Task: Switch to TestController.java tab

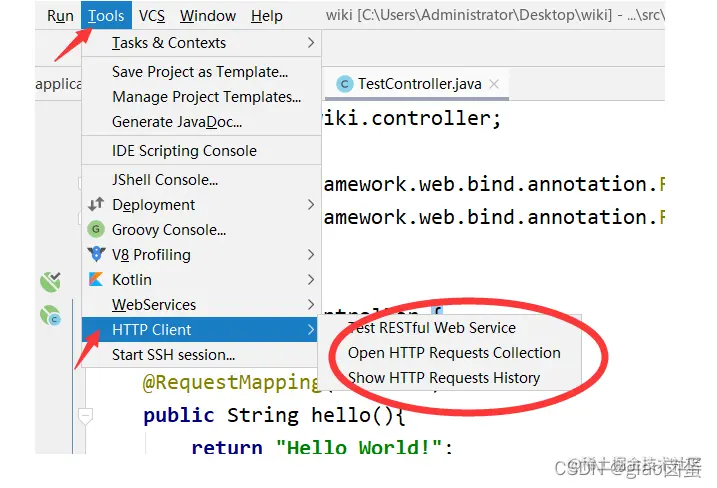Action: pyautogui.click(x=419, y=84)
